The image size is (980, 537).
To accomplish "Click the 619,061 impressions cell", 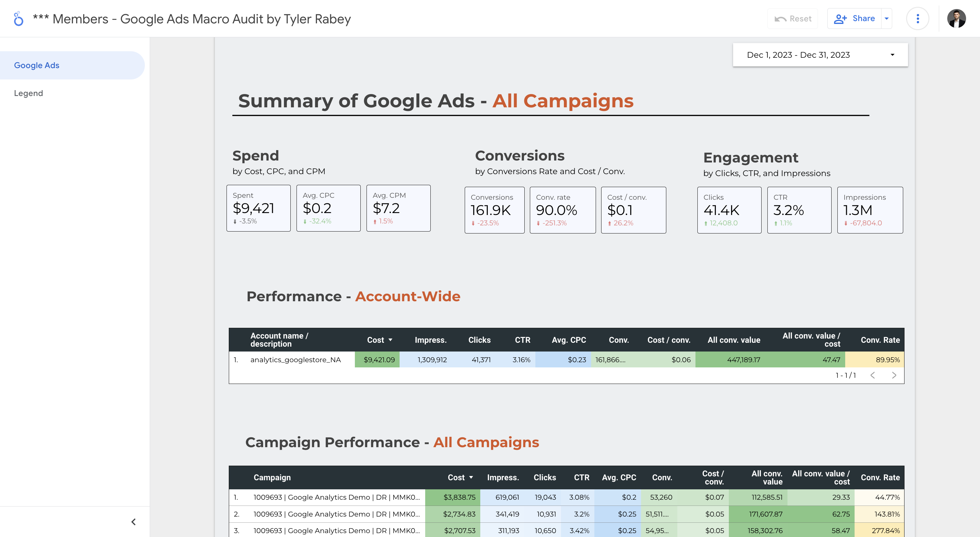I will click(x=502, y=497).
